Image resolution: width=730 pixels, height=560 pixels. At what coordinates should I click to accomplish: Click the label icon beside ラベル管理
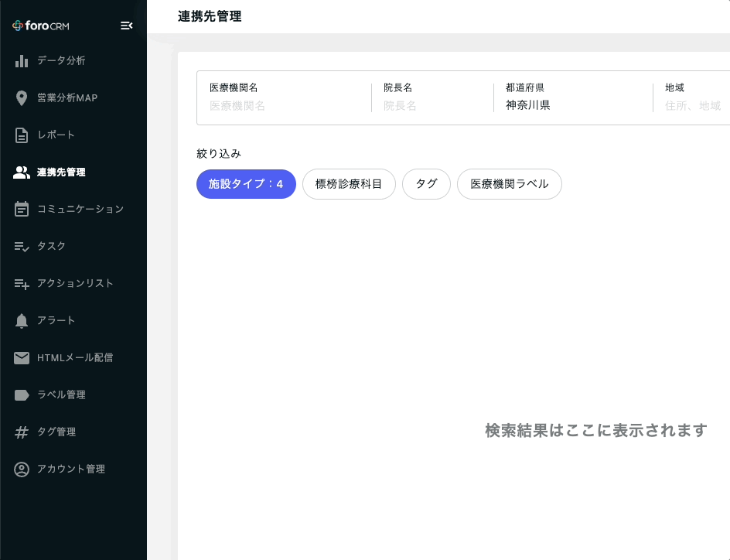(x=22, y=394)
